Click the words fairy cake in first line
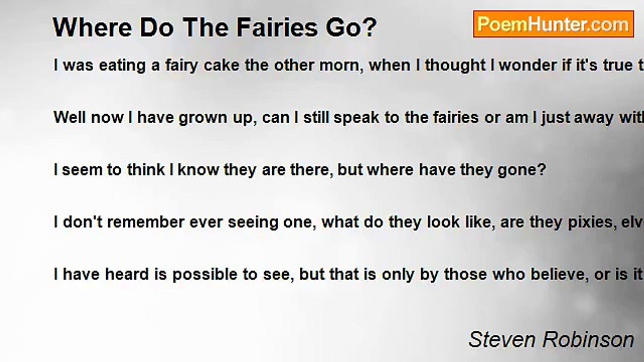The image size is (644, 362). click(202, 66)
